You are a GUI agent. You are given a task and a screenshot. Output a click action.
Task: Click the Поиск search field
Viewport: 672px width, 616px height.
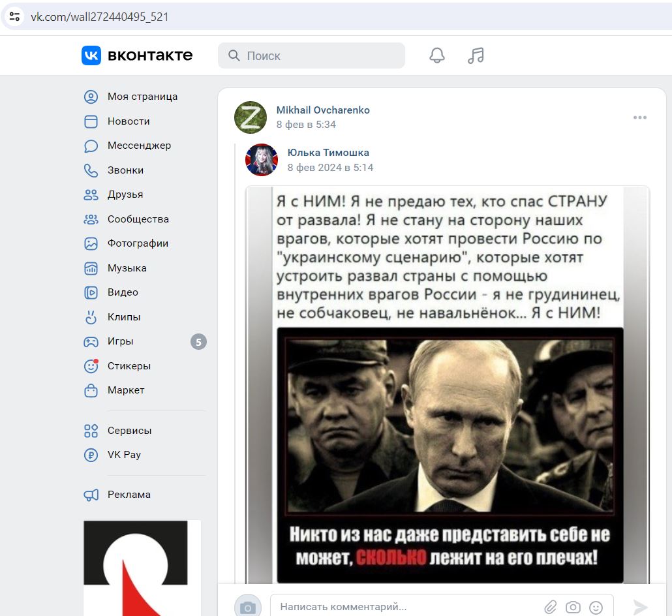tap(312, 55)
